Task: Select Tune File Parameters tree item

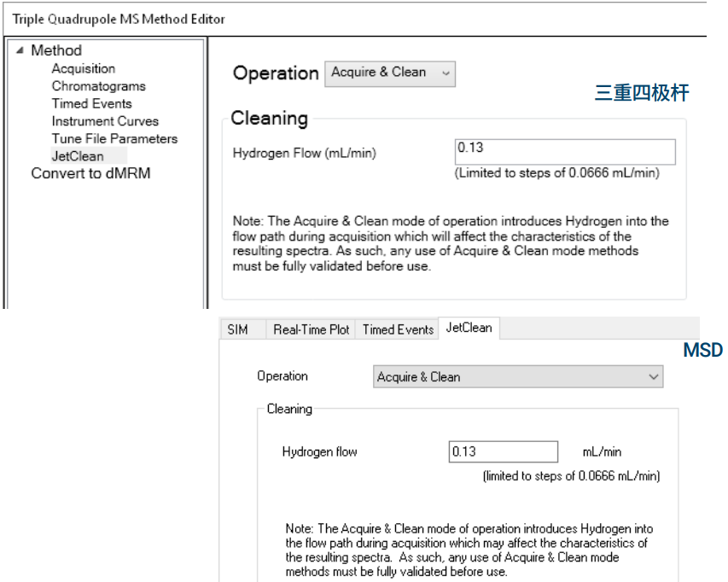Action: pos(114,139)
